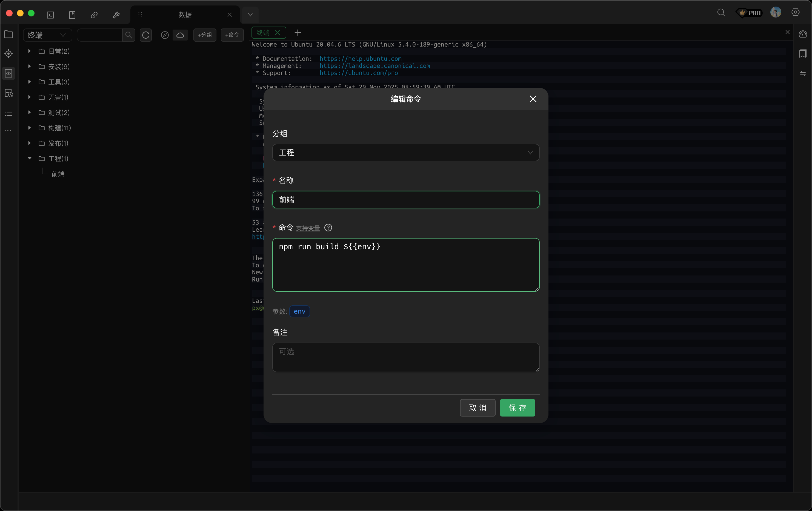The image size is (812, 511).
Task: Open the 分组 dropdown showing 工程
Action: click(x=406, y=153)
